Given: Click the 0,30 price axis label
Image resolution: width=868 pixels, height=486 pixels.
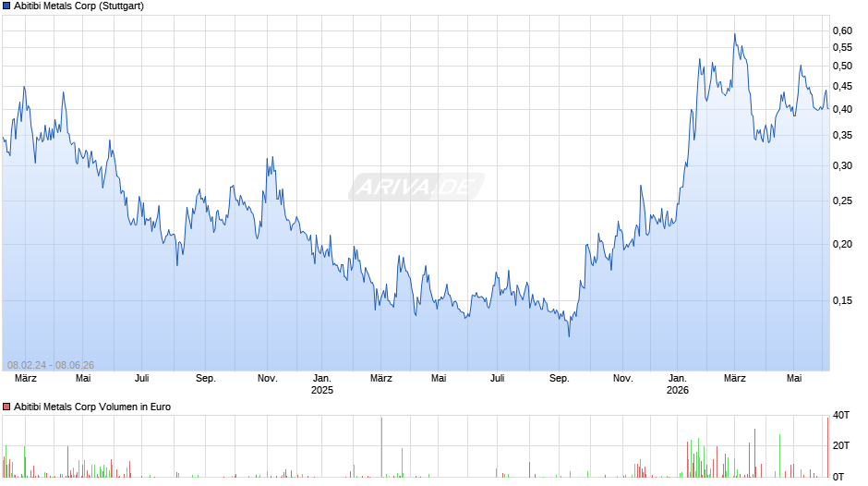Looking at the screenshot, I should [842, 165].
